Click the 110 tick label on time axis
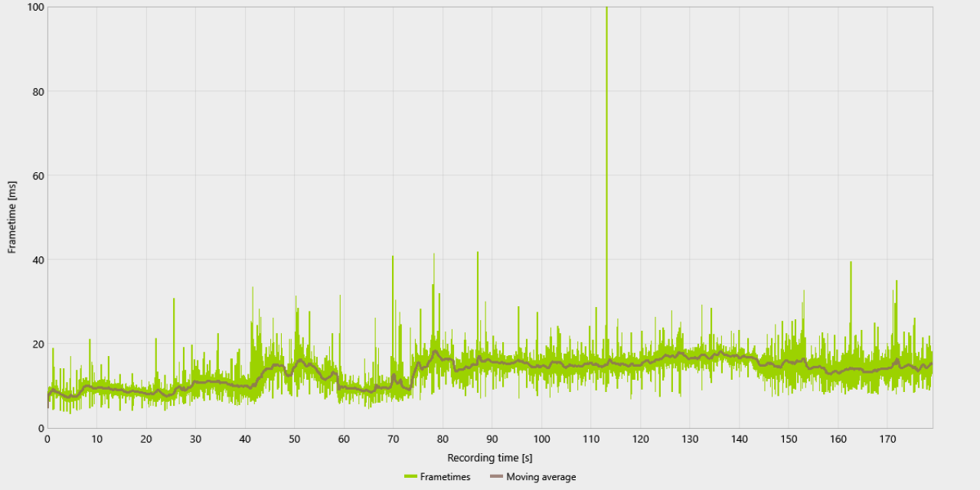The height and width of the screenshot is (490, 980). tap(591, 439)
